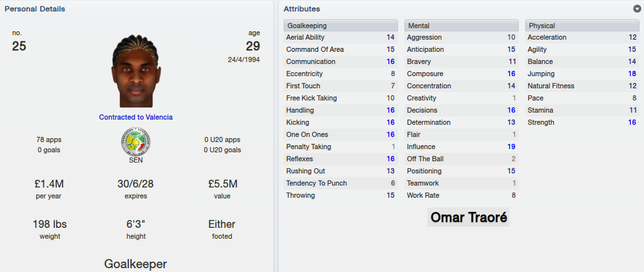Click the Omar Traoré name label
This screenshot has width=644, height=272.
468,217
